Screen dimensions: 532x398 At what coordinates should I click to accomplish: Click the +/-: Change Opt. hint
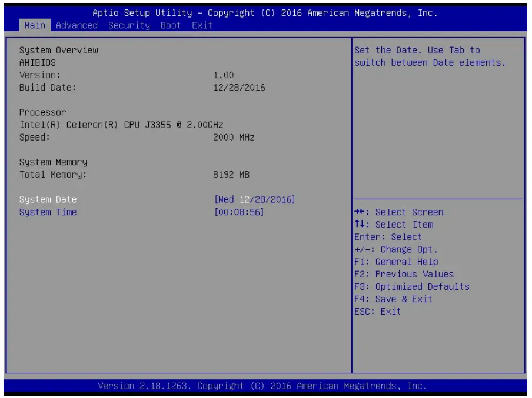(396, 249)
